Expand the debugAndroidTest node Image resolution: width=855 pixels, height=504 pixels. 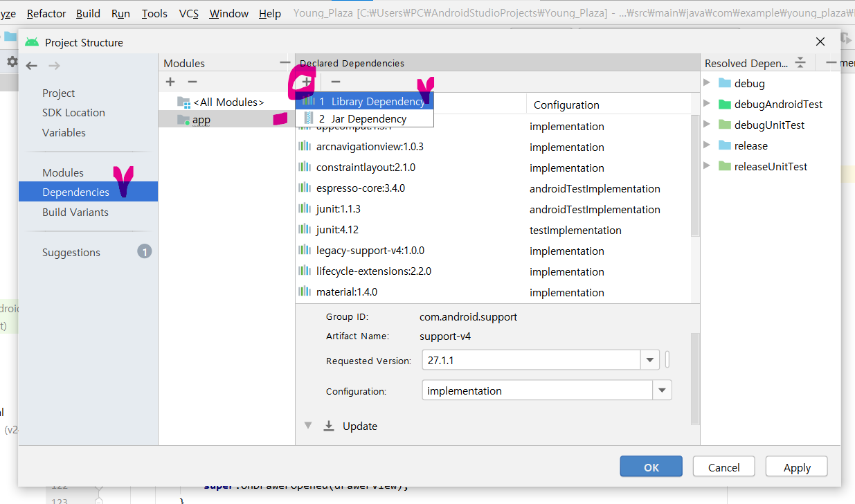707,104
